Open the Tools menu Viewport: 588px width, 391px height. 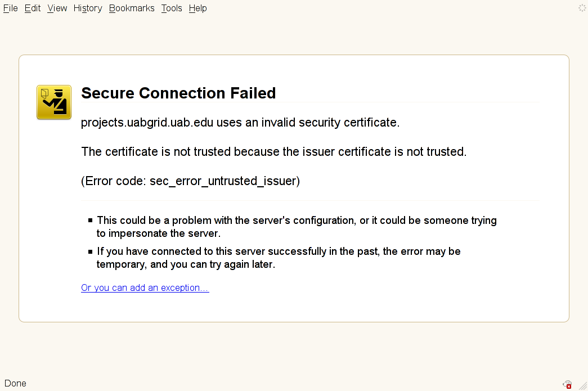click(172, 8)
